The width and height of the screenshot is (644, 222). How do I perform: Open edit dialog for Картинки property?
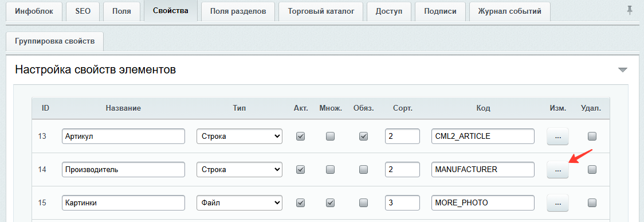[557, 202]
